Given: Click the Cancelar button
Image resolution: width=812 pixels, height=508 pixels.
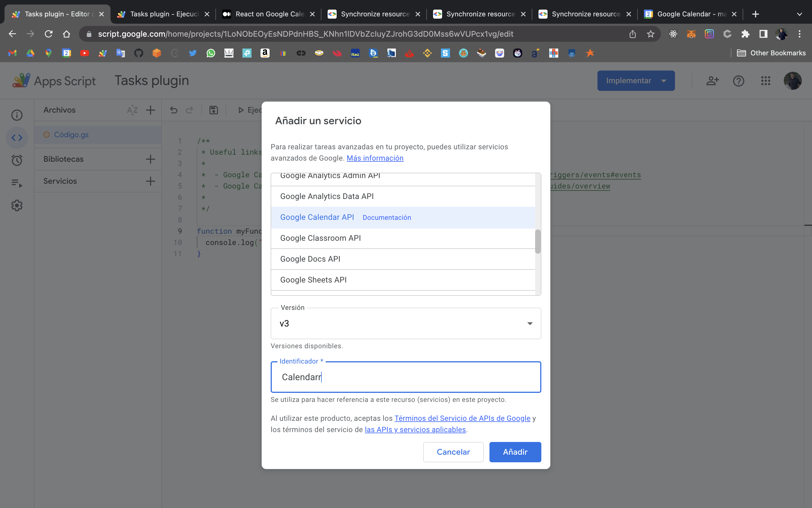Looking at the screenshot, I should 453,452.
